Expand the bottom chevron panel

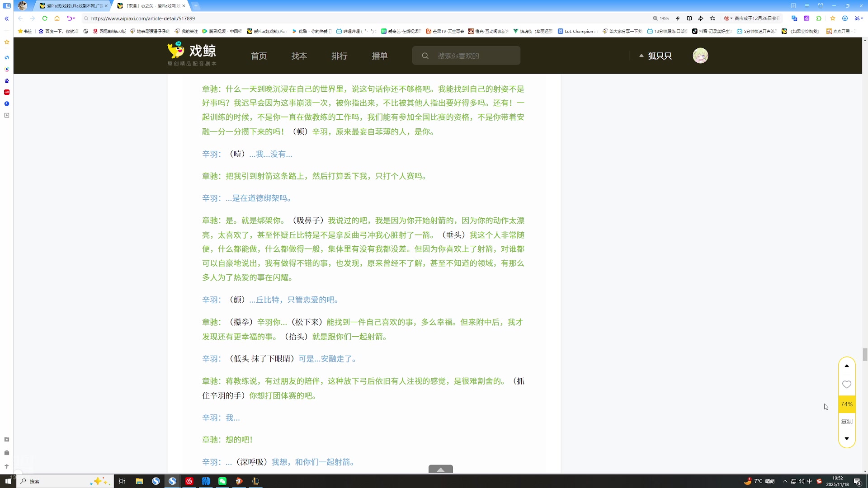click(440, 469)
